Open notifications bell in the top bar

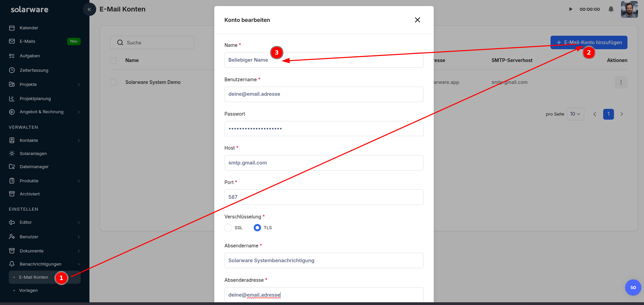pyautogui.click(x=611, y=9)
